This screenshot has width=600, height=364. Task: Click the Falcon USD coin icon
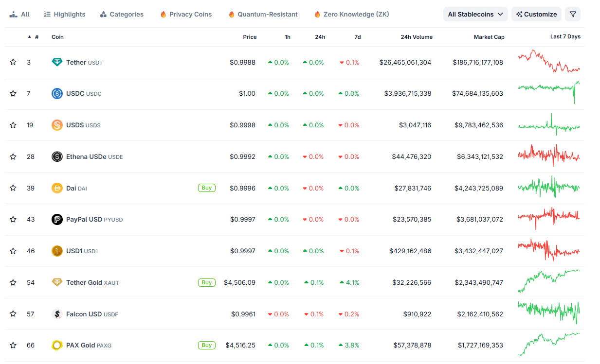click(x=56, y=313)
